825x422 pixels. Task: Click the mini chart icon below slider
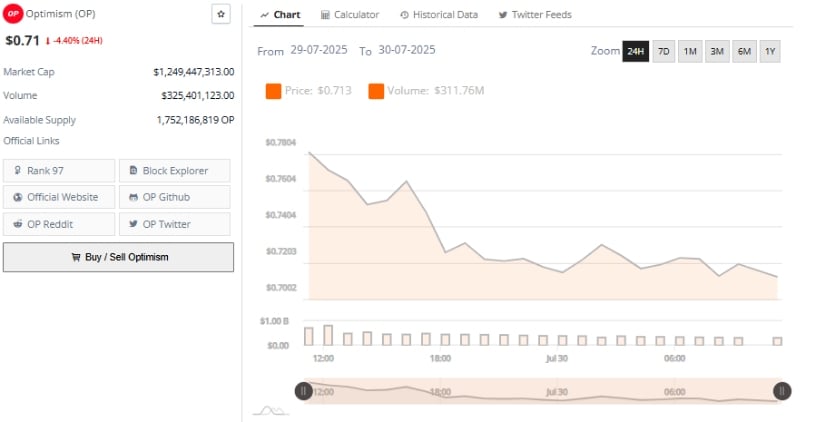270,410
